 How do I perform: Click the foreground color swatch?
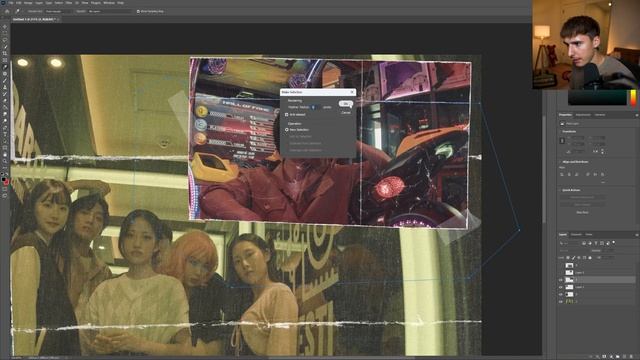4,180
